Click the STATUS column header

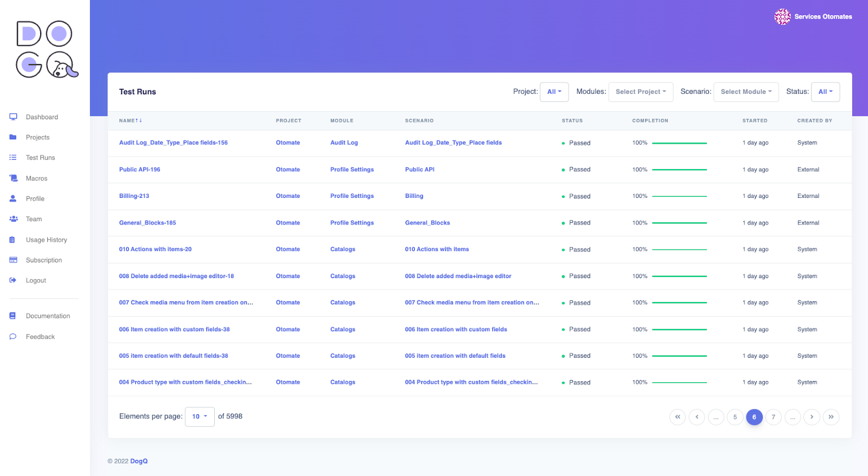(x=572, y=121)
